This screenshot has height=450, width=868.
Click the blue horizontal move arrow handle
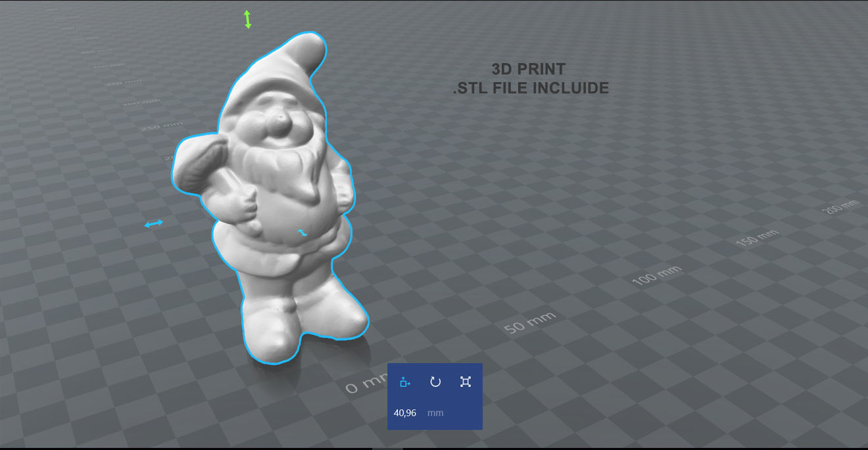154,224
